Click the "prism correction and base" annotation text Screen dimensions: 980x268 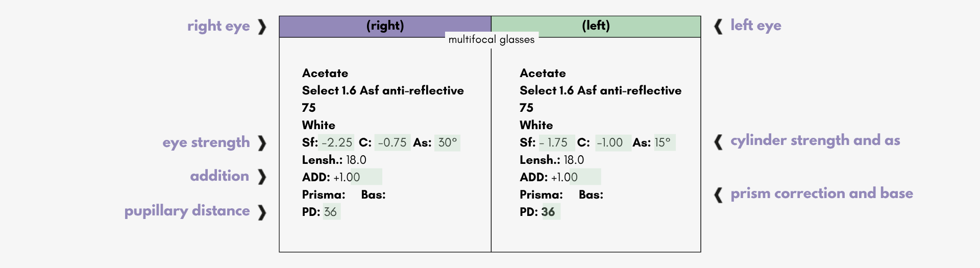pos(822,193)
